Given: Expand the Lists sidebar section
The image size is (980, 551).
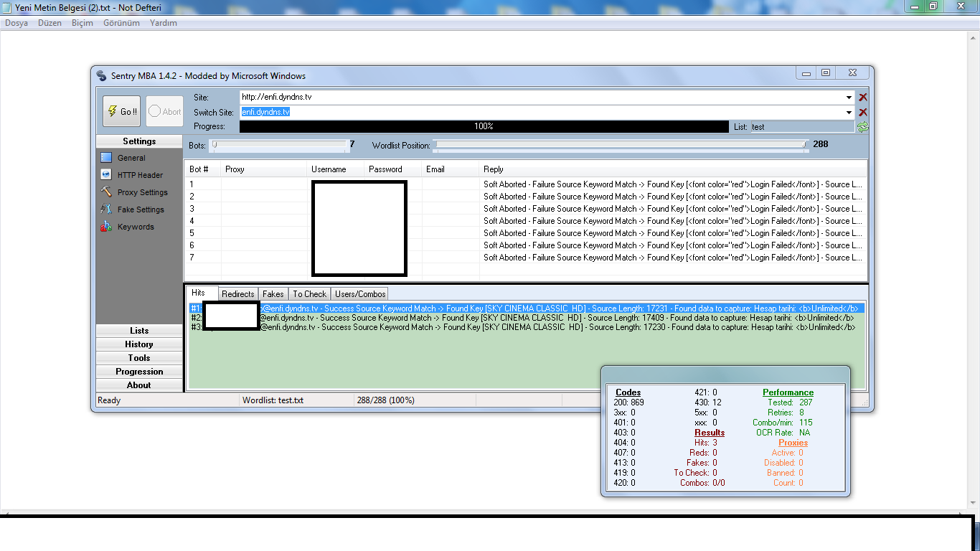Looking at the screenshot, I should (x=139, y=331).
